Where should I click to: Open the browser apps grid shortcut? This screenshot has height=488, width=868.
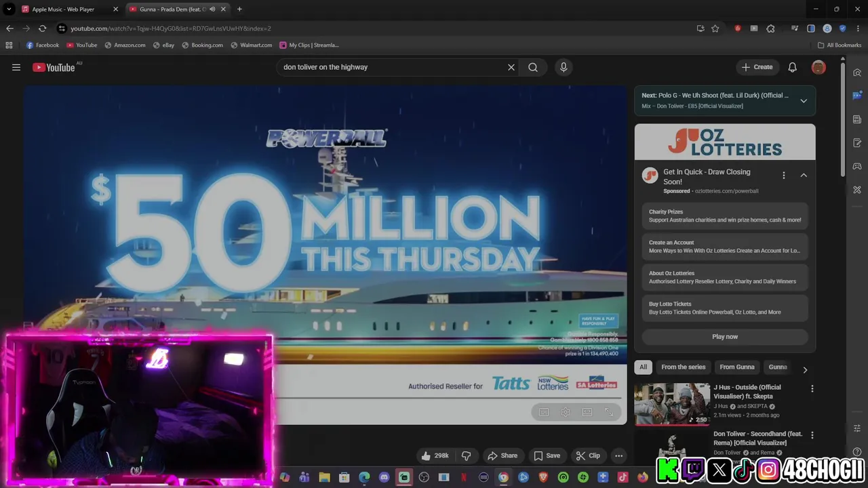tap(9, 45)
